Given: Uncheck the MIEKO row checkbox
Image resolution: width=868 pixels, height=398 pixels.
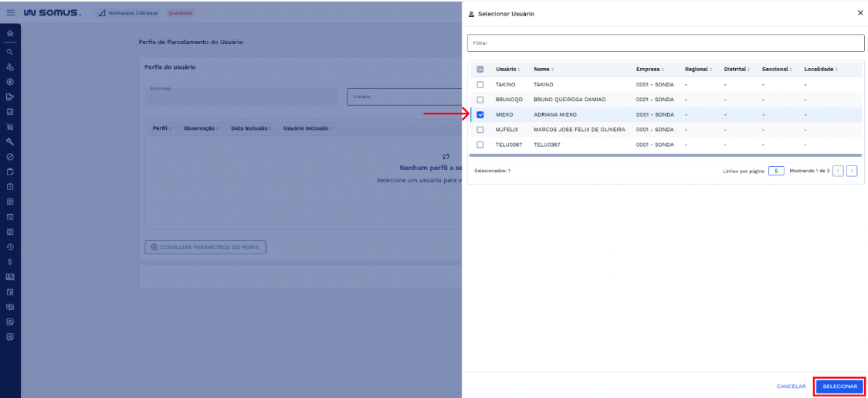Looking at the screenshot, I should click(x=480, y=114).
